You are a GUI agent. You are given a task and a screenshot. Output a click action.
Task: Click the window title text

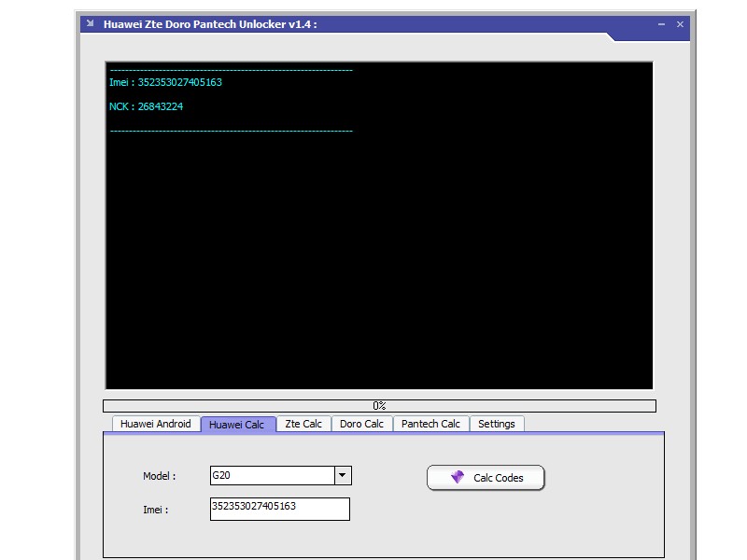[x=210, y=24]
